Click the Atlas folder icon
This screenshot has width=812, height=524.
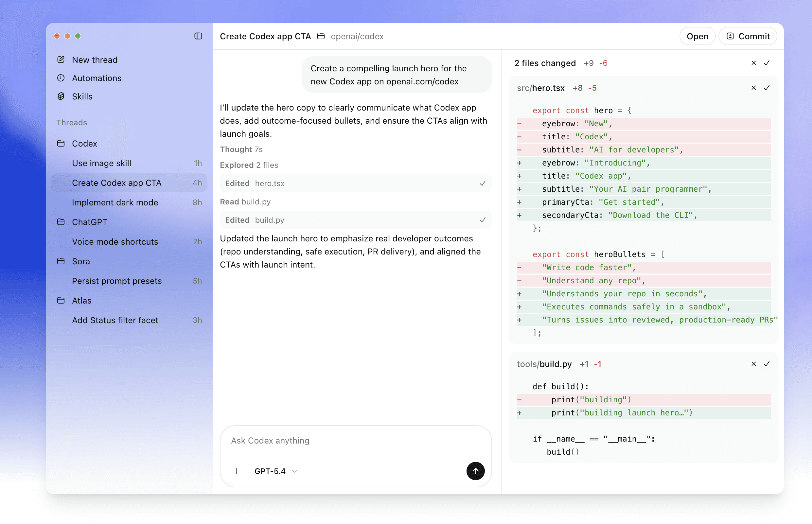(x=61, y=301)
